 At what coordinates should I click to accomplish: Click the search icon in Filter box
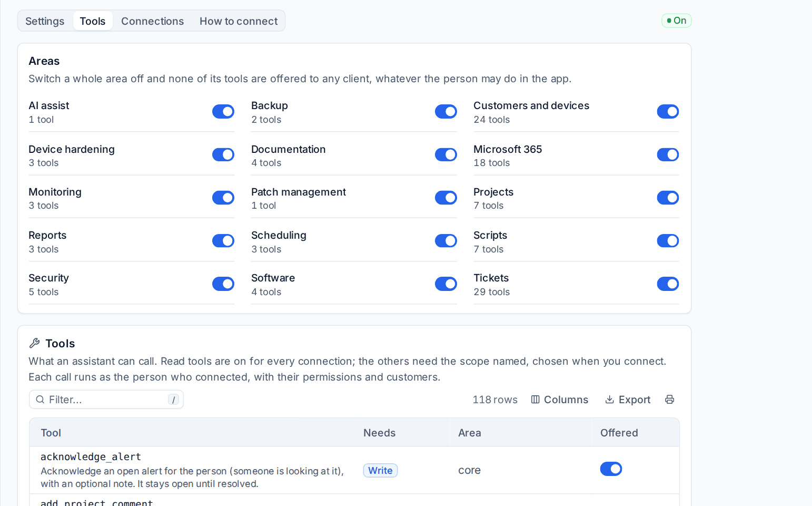pos(40,400)
